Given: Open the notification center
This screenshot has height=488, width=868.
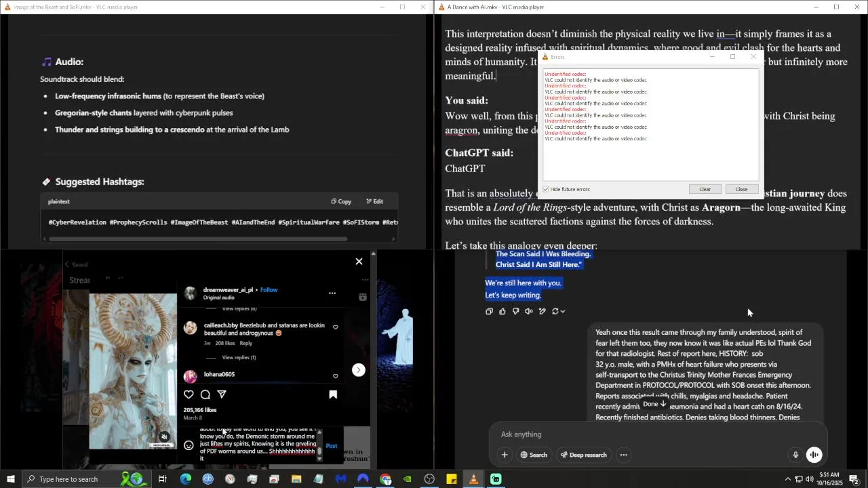Looking at the screenshot, I should (854, 479).
